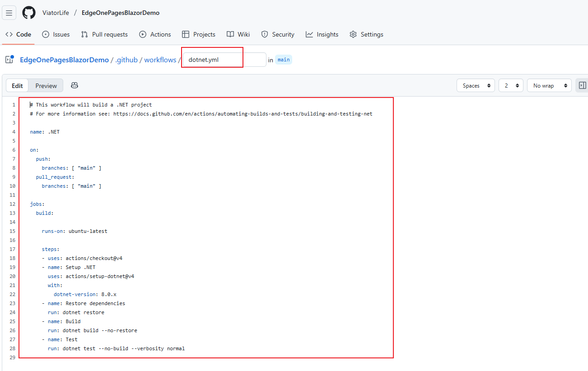Click the 'push:' line
This screenshot has width=588, height=371.
[43, 159]
